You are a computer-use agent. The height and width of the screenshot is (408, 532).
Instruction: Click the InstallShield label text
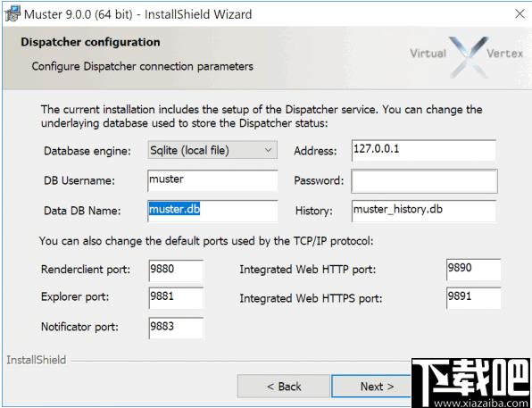[x=37, y=360]
